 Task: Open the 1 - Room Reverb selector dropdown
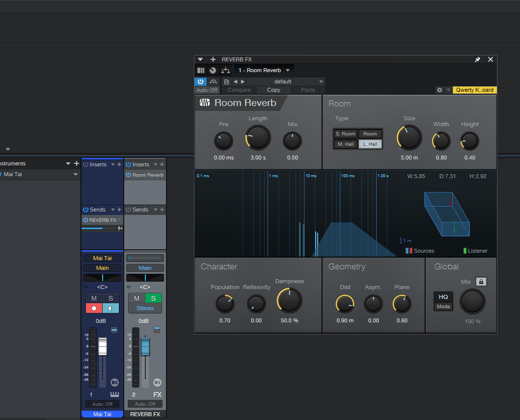tap(287, 70)
